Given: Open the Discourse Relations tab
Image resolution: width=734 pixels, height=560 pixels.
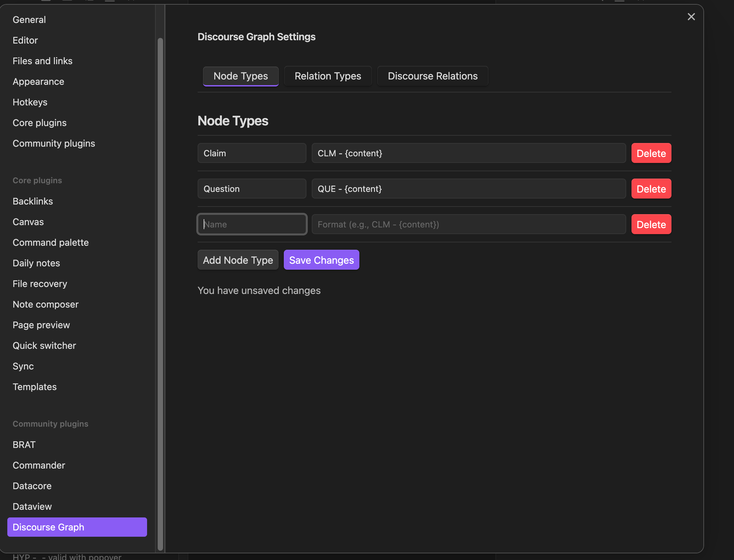Looking at the screenshot, I should pyautogui.click(x=432, y=76).
